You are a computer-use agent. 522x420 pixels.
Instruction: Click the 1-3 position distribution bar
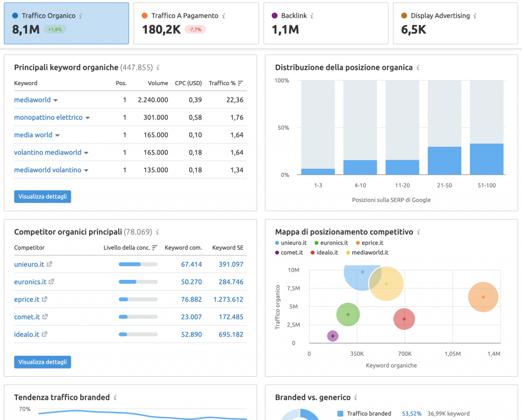(x=318, y=172)
